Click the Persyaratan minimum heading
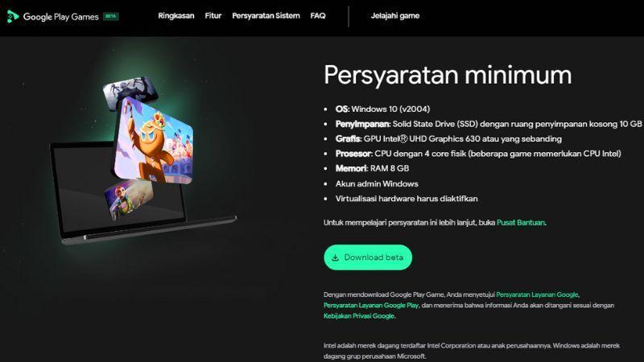This screenshot has width=644, height=362. 448,76
